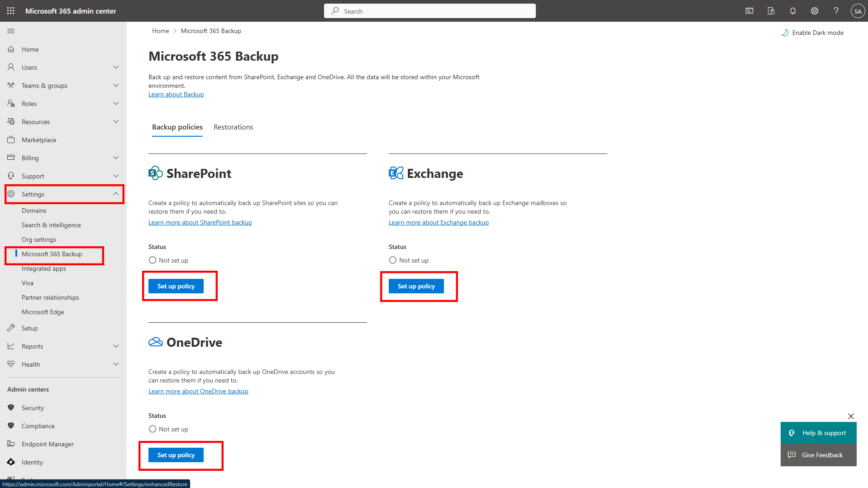The image size is (868, 488).
Task: Open Learn more about Exchange backup link
Action: (438, 222)
